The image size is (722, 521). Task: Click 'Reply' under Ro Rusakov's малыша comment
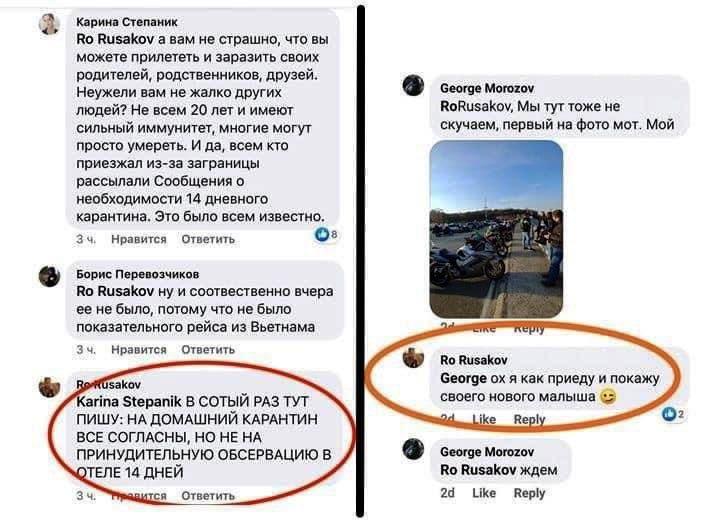click(530, 419)
